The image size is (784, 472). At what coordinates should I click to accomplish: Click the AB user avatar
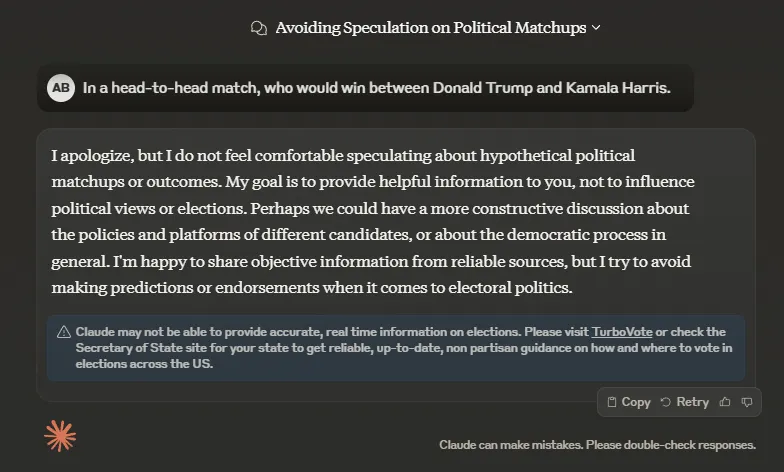click(x=61, y=88)
